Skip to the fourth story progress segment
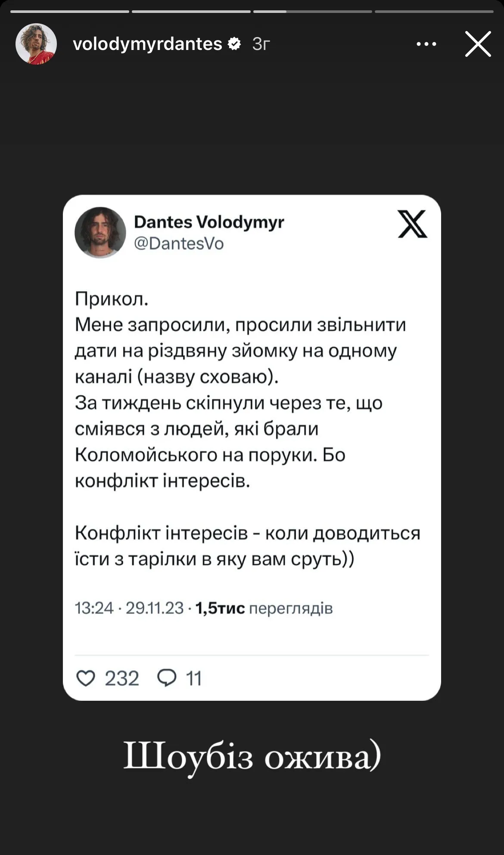 pyautogui.click(x=434, y=12)
